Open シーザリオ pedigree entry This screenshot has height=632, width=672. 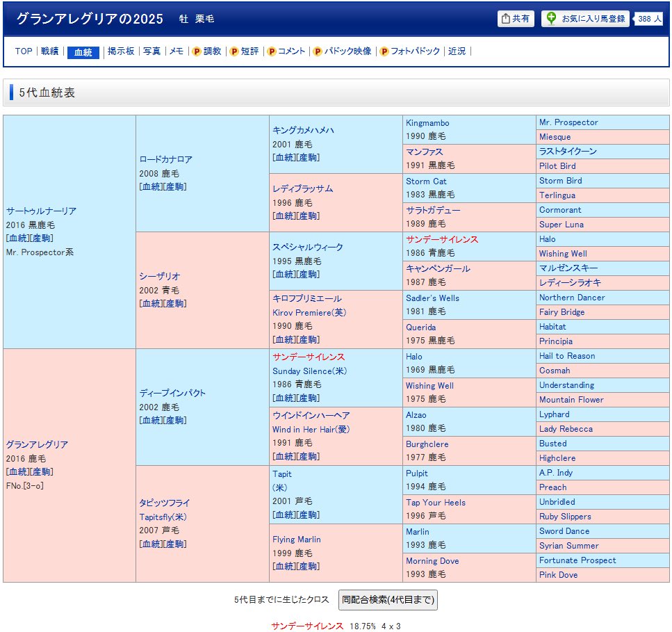[x=159, y=276]
